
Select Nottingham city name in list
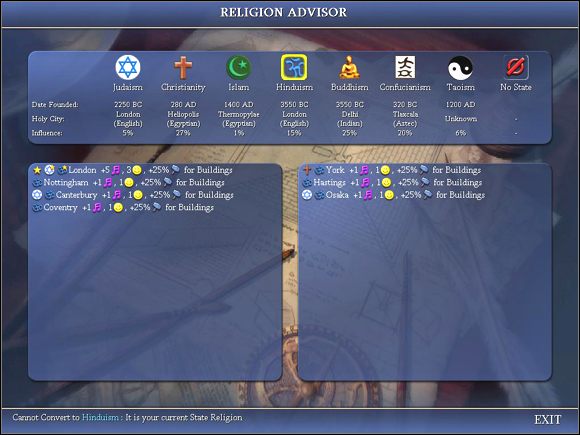click(x=66, y=183)
